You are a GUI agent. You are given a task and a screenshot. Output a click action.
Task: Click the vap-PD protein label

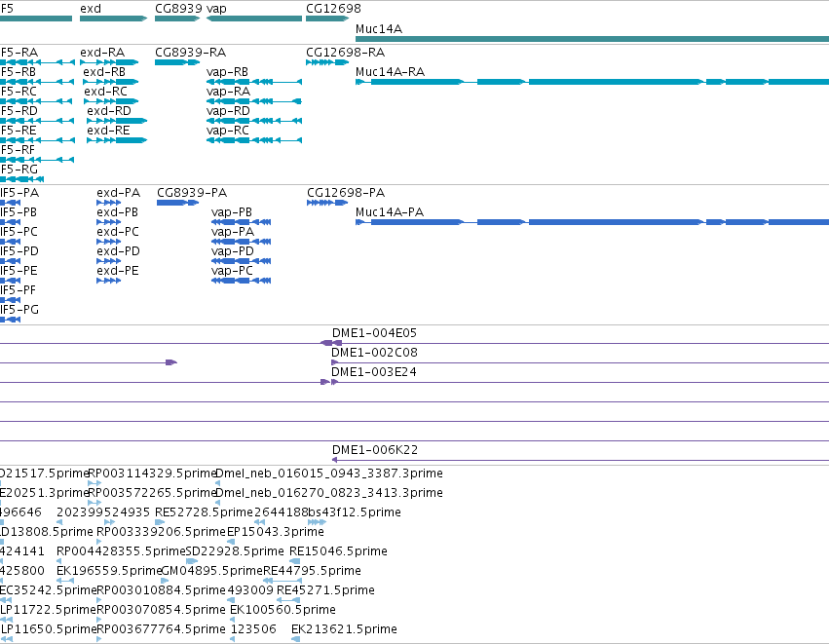(233, 251)
